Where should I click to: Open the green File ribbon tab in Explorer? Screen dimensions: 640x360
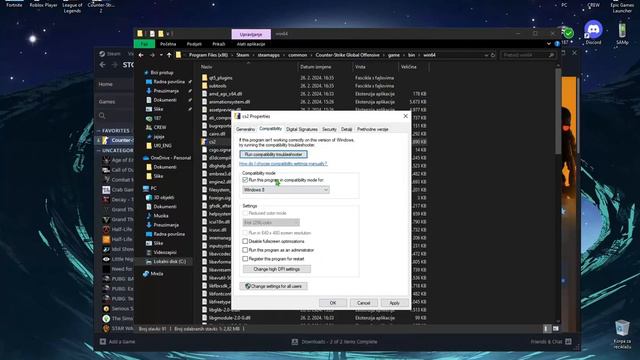point(144,44)
